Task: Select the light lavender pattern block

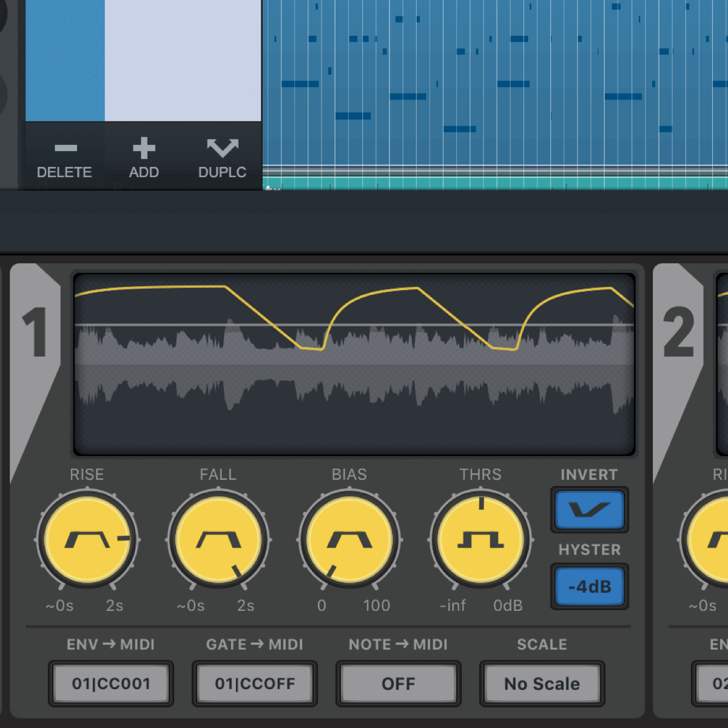Action: tap(183, 61)
